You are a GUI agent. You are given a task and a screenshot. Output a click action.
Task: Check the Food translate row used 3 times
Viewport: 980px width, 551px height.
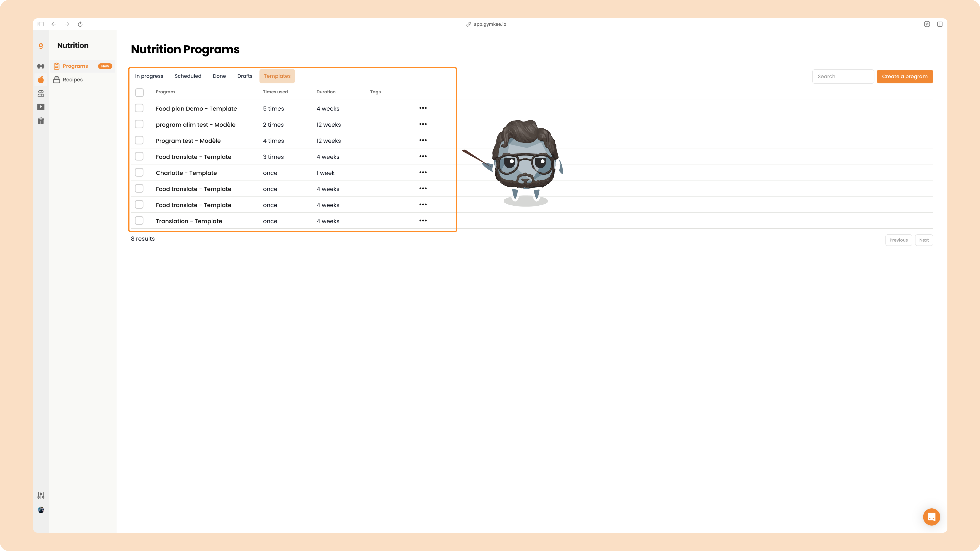pos(139,157)
